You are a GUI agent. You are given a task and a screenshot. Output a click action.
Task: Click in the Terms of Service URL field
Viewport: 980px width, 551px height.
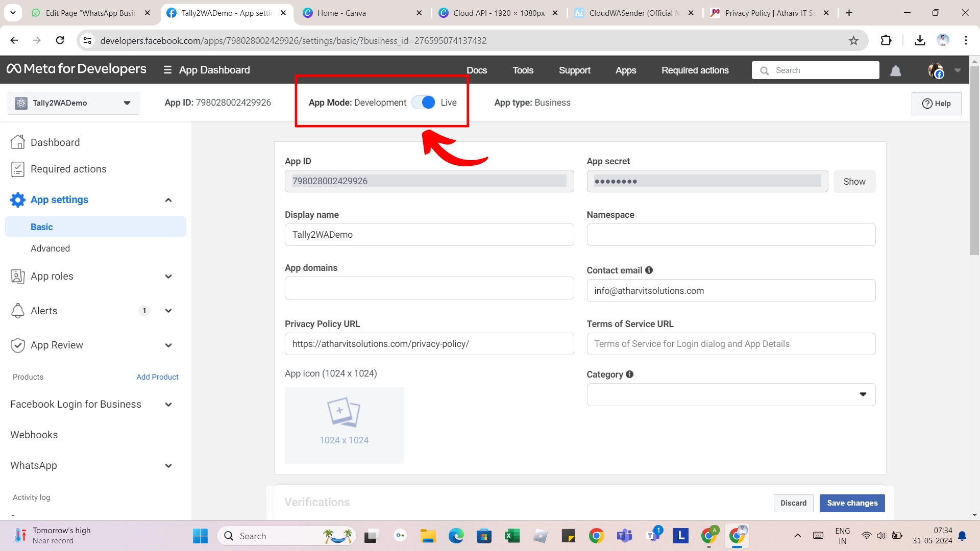point(731,344)
